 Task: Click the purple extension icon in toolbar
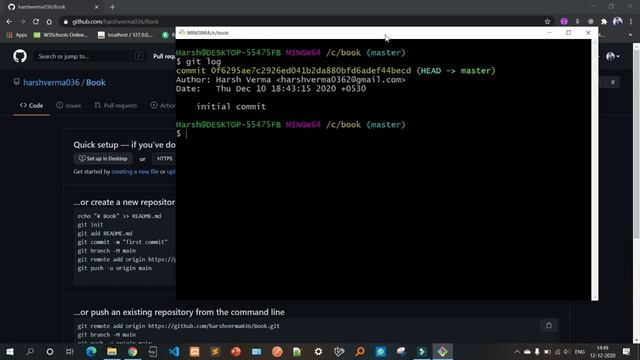[564, 22]
